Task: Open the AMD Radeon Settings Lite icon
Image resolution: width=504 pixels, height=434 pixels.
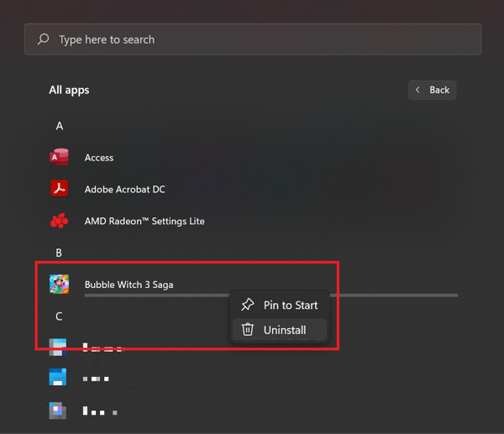Action: (x=59, y=221)
